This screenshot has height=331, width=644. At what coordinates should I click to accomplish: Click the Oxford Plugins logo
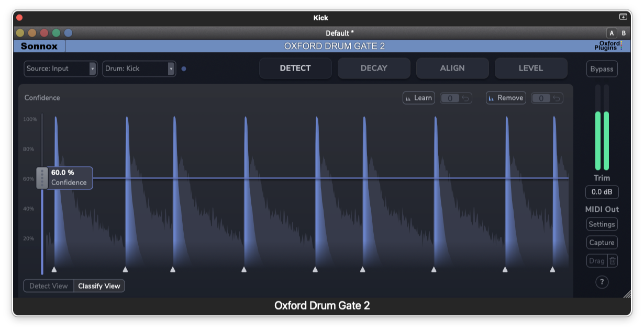(x=608, y=46)
